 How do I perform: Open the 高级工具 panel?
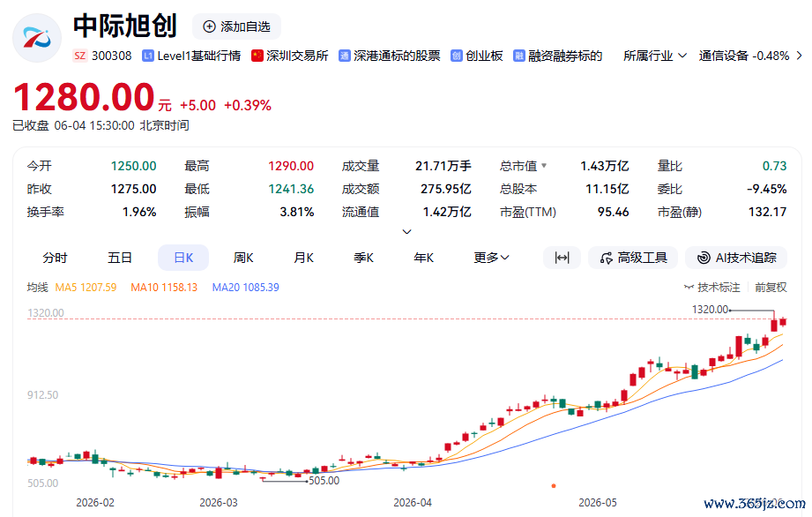633,258
